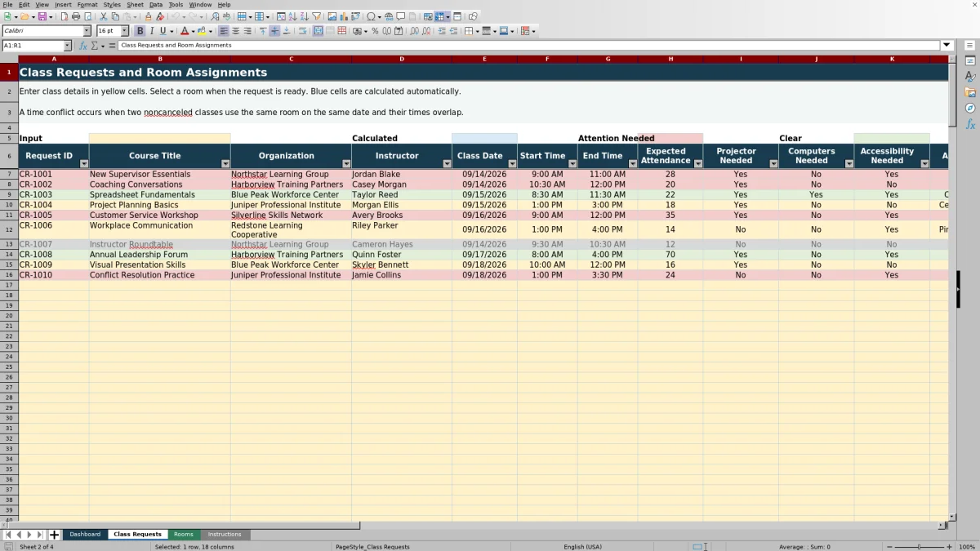
Task: Open the Data menu
Action: (x=155, y=5)
